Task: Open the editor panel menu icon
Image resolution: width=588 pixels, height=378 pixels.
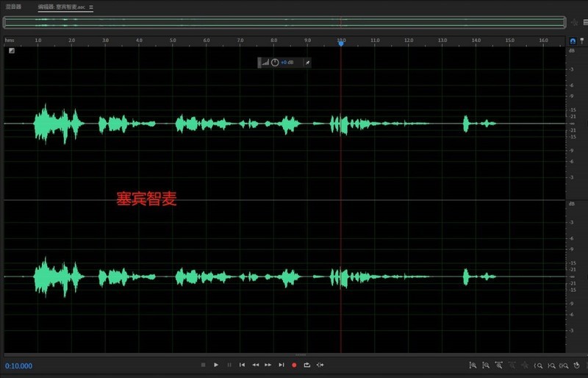Action: click(91, 7)
